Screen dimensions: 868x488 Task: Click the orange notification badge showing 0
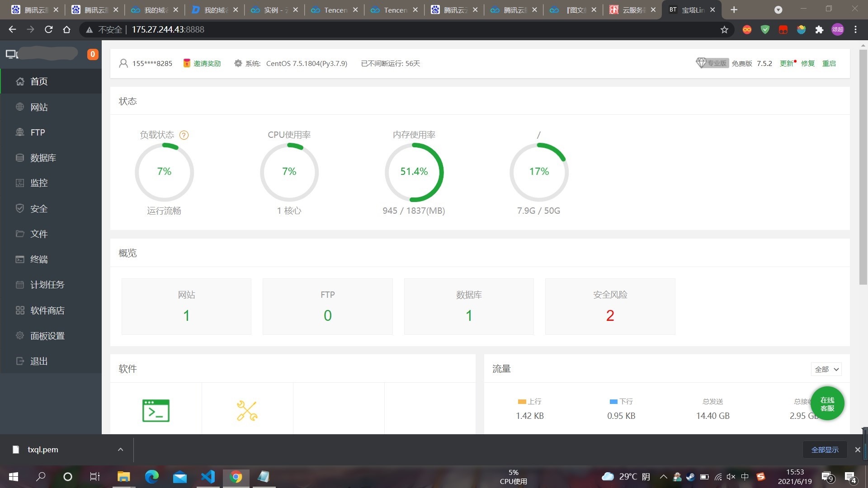[x=93, y=54]
